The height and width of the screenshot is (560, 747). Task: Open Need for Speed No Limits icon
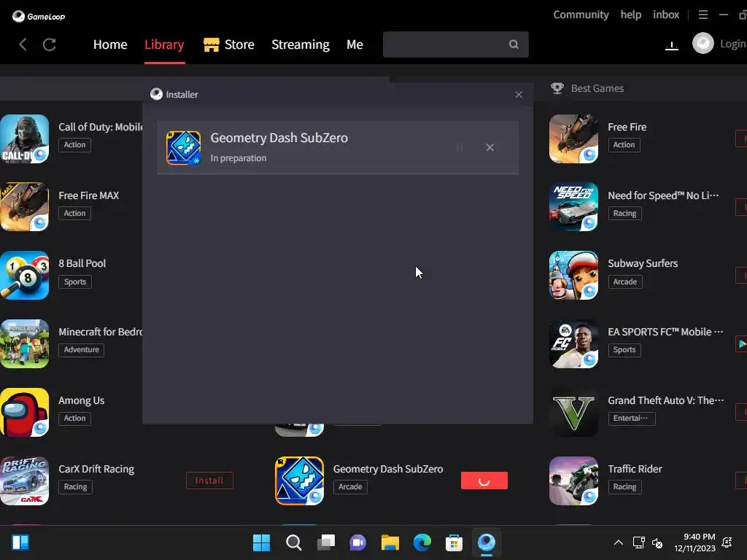click(573, 206)
